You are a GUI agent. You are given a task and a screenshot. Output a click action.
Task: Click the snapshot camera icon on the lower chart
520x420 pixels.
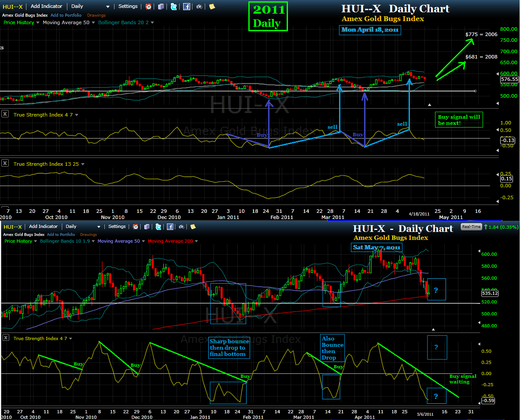point(182,226)
